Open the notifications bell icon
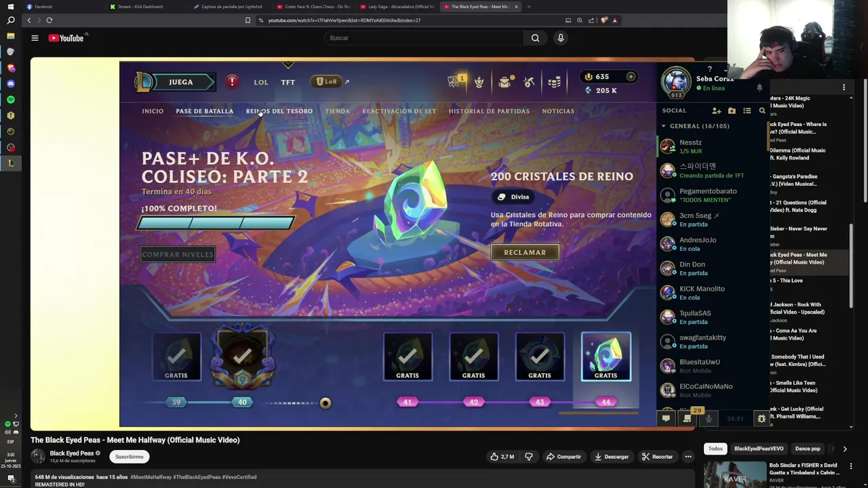Screen dimensions: 868x488 (759, 87)
